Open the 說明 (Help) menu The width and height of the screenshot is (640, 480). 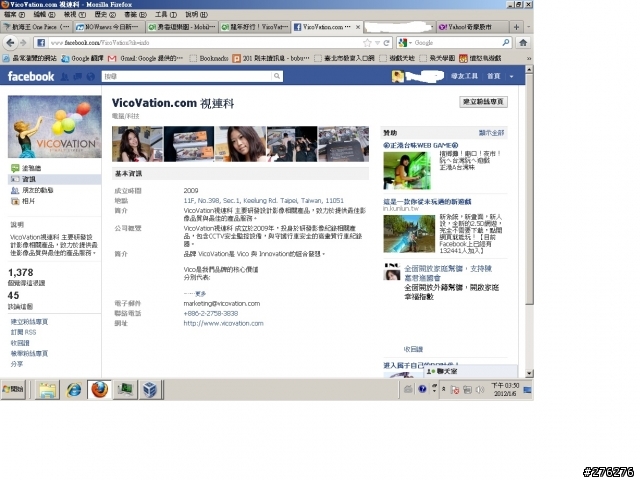coord(196,15)
